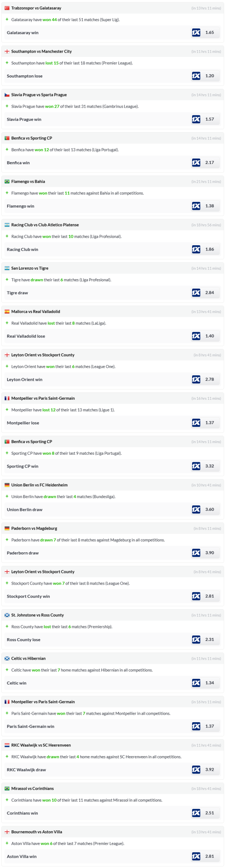This screenshot has width=226, height=868.
Task: Click the Scotland flag beside St. Johnstone match
Action: [7, 615]
